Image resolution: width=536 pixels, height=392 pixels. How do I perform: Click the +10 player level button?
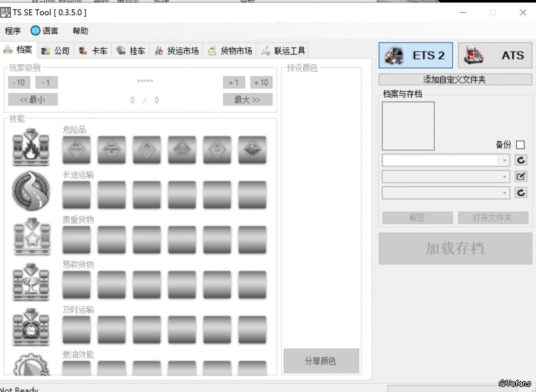262,82
